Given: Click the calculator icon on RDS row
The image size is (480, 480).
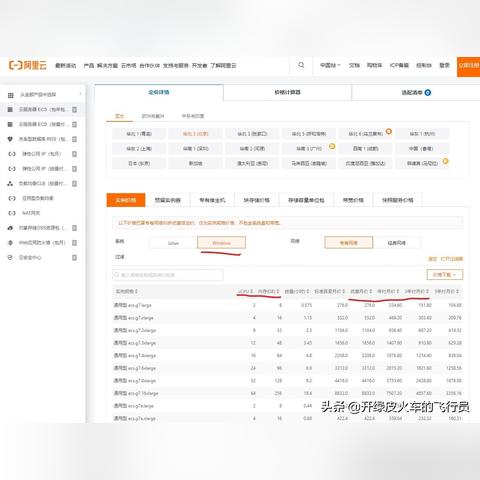Looking at the screenshot, I should pos(74,139).
